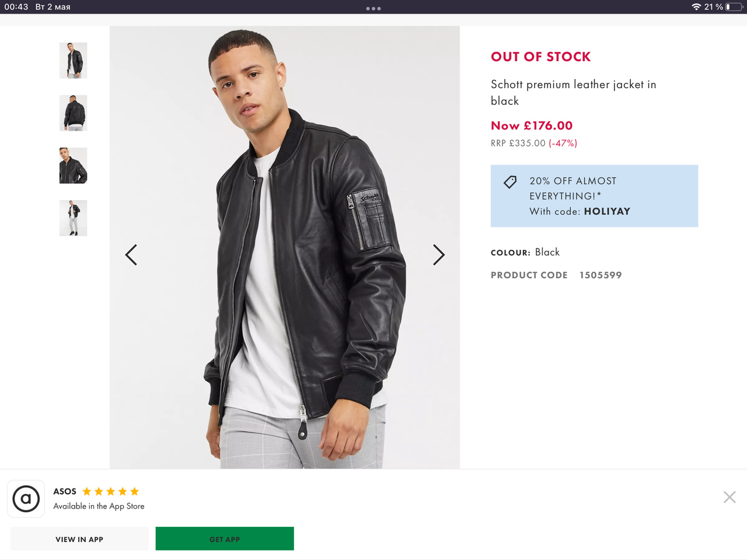Screen dimensions: 747x560
Task: Click the Schott premium leather jacket title
Action: click(573, 92)
